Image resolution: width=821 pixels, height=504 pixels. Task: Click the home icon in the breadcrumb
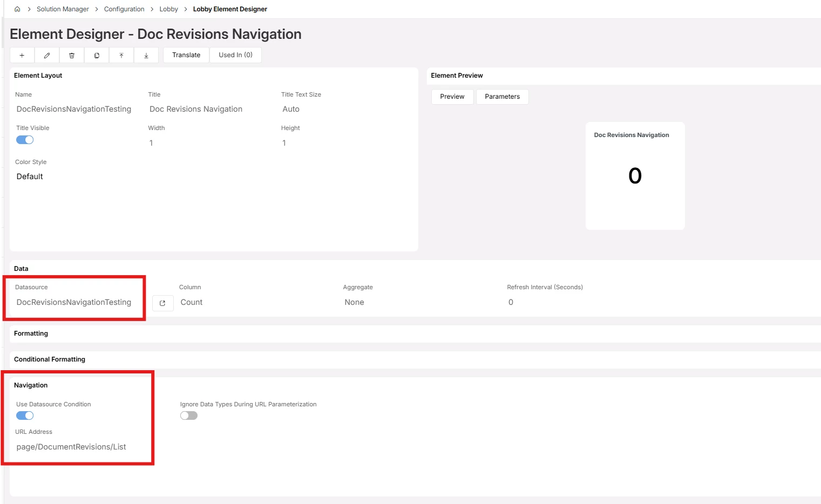(17, 9)
